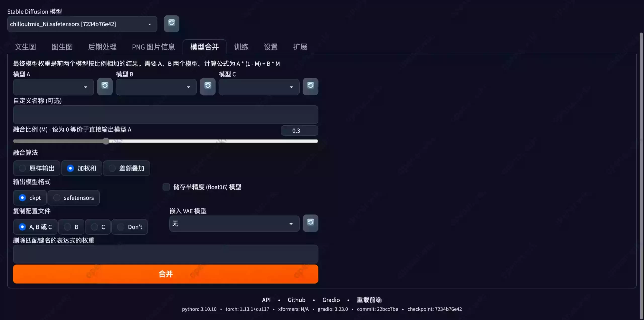This screenshot has width=644, height=320.
Task: Click the refresh icon next to model C
Action: pyautogui.click(x=310, y=86)
